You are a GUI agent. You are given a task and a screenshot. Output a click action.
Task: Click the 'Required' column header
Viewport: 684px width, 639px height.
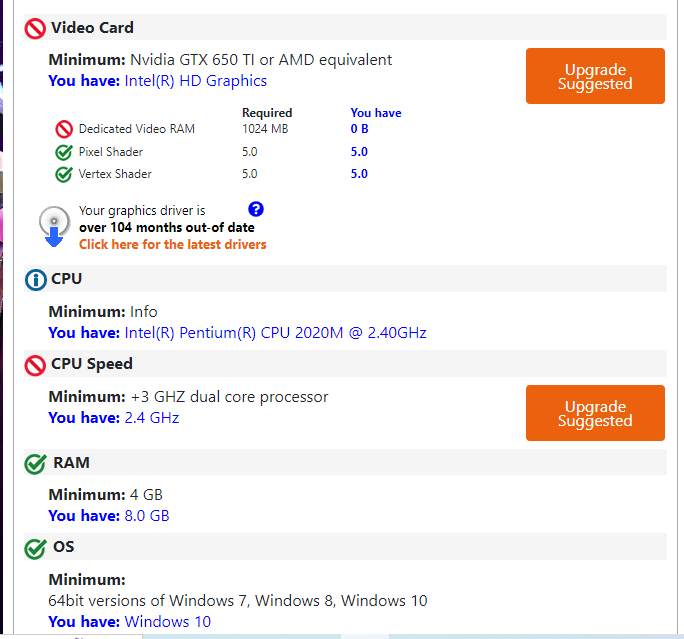[x=267, y=113]
